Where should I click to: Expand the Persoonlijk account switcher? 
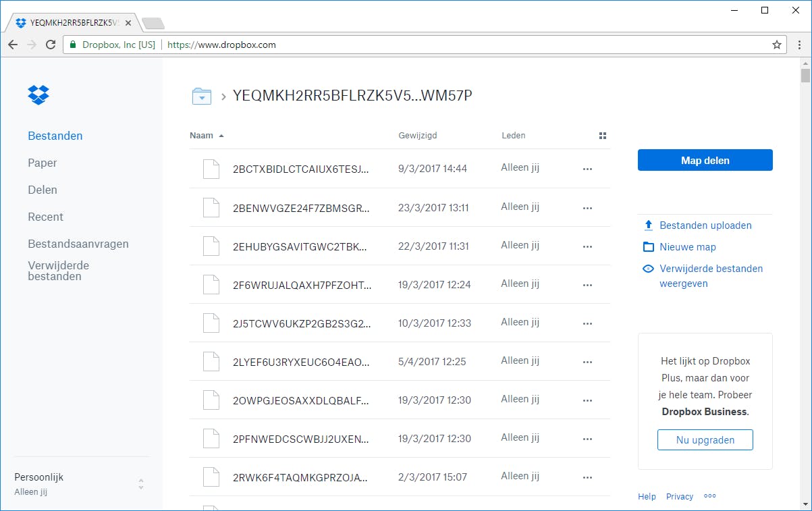coord(140,484)
